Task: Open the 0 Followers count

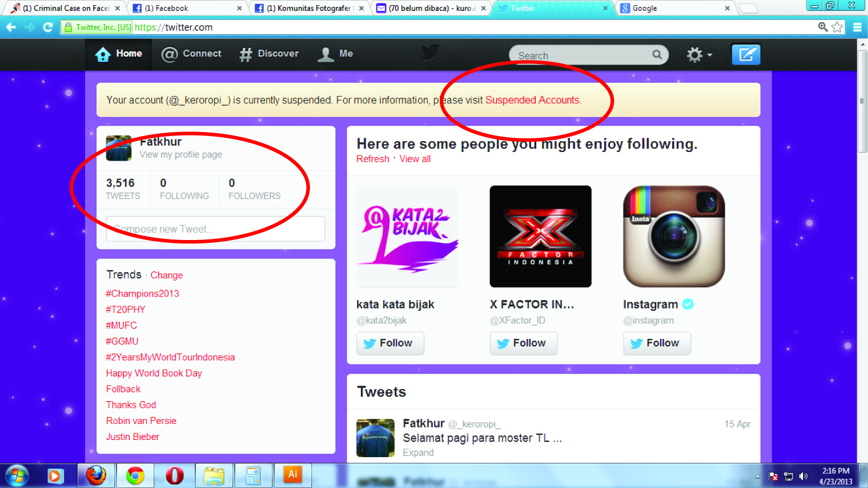Action: point(254,189)
